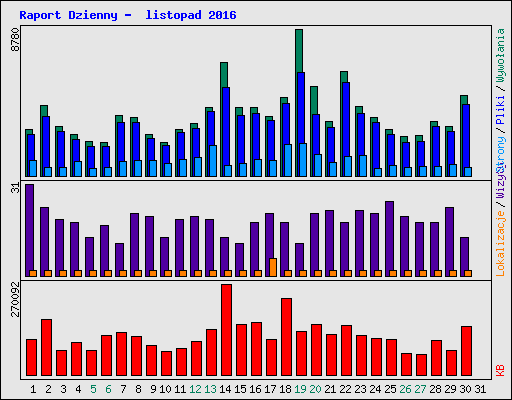The height and width of the screenshot is (400, 512).
Task: Click the red KB legend label
Action: (x=500, y=370)
